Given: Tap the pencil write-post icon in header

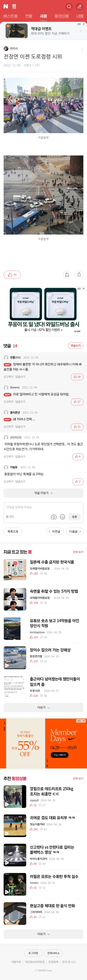Looking at the screenshot, I should click(x=79, y=7).
